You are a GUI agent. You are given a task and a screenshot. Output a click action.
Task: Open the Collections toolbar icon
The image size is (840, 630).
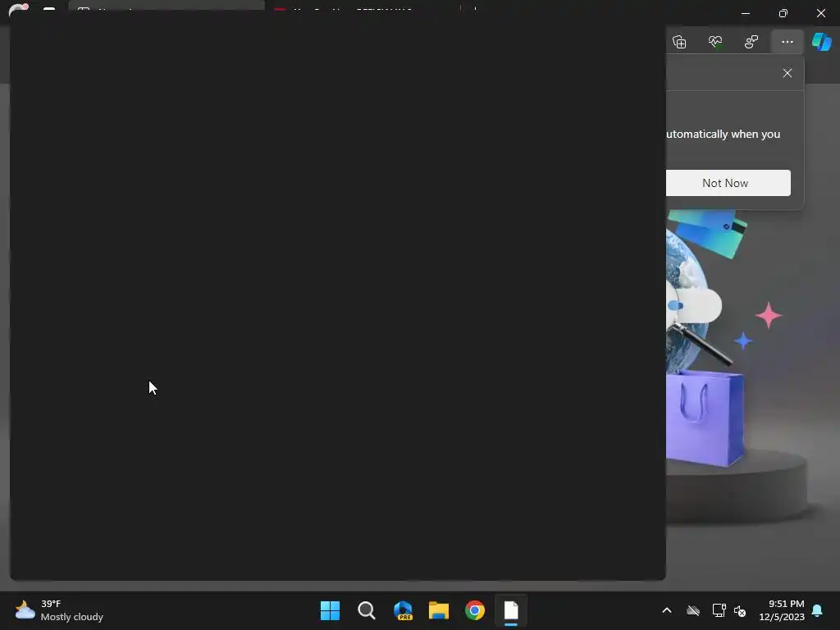click(x=679, y=42)
